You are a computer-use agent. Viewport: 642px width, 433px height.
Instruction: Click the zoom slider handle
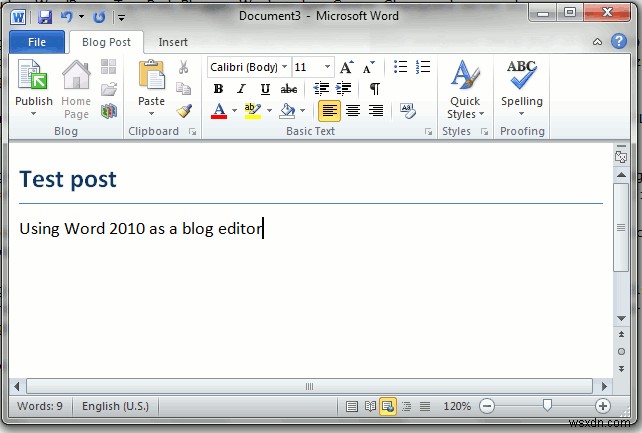tap(547, 405)
